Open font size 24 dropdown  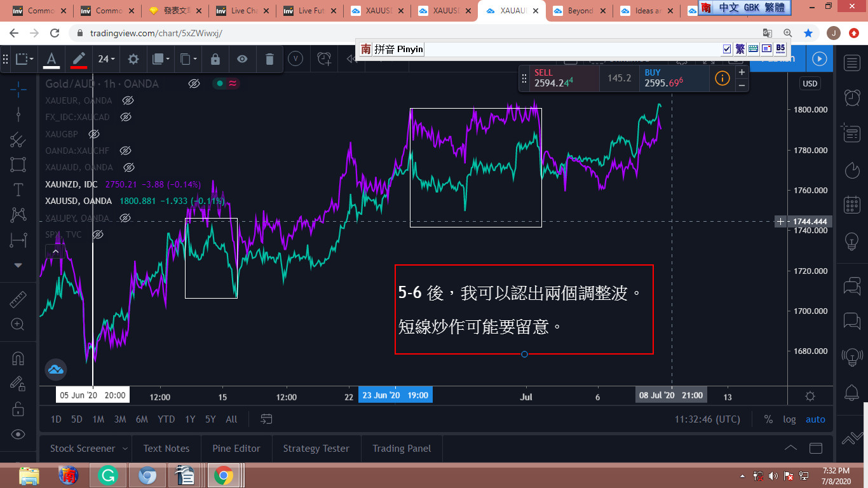click(106, 59)
